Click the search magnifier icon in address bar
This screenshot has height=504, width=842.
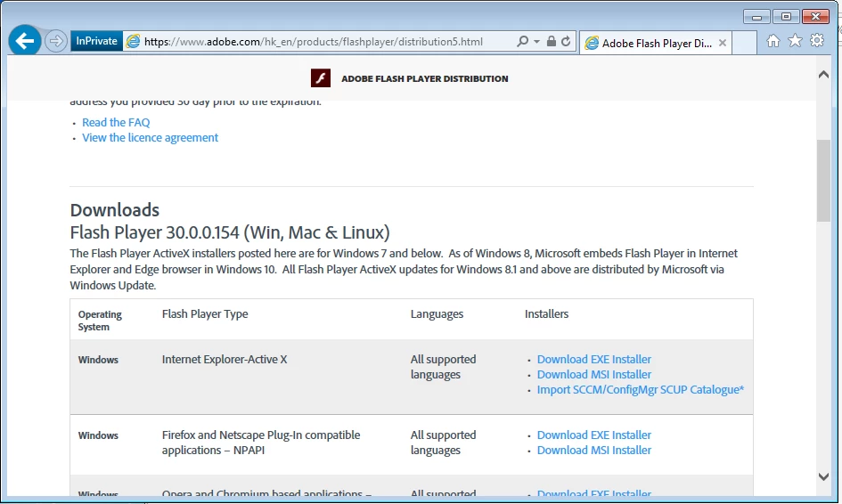pos(522,41)
